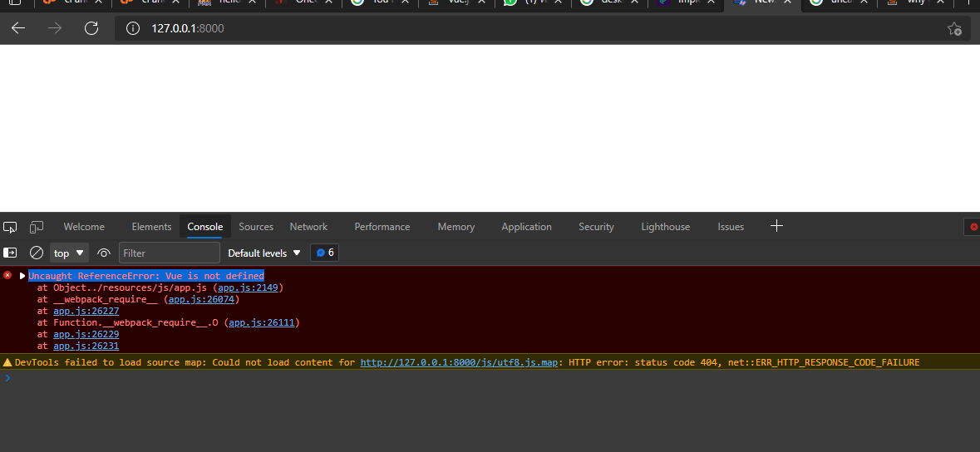Screen dimensions: 980x452
Task: View site information icon in address bar
Action: point(132,28)
